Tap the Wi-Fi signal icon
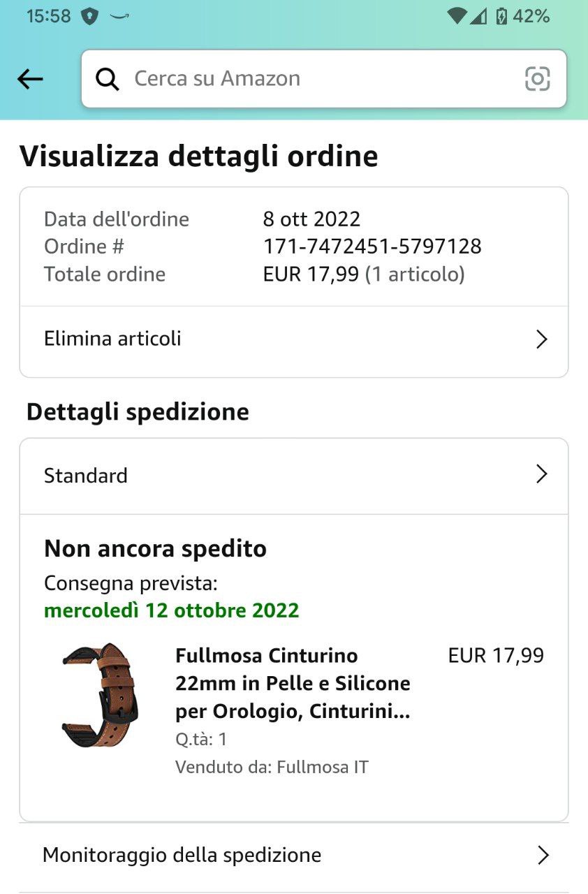588x894 pixels. (x=457, y=16)
